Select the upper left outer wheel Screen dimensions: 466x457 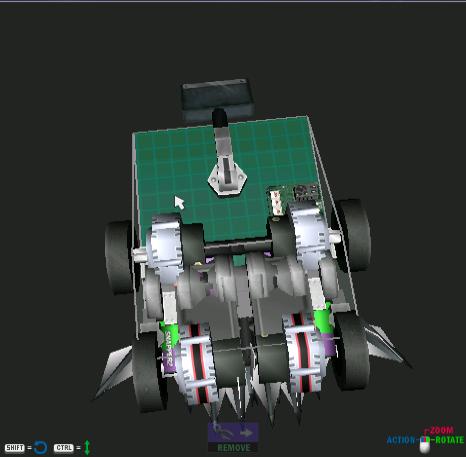click(118, 257)
